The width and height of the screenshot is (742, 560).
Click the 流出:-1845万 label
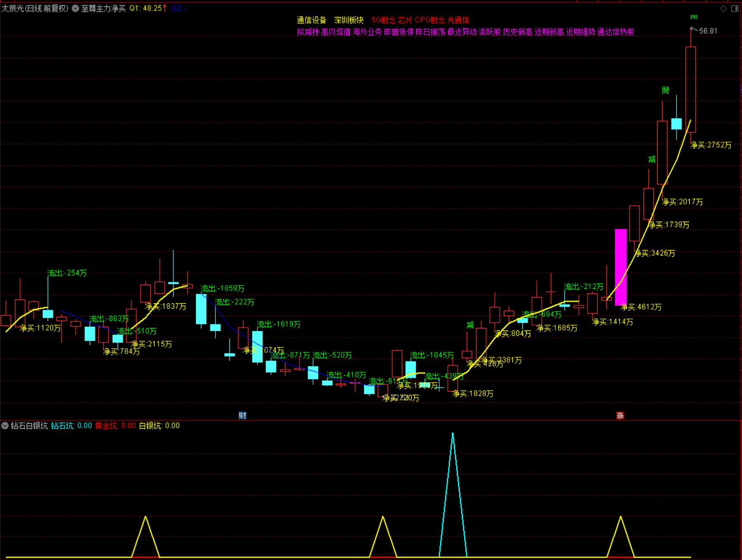432,355
